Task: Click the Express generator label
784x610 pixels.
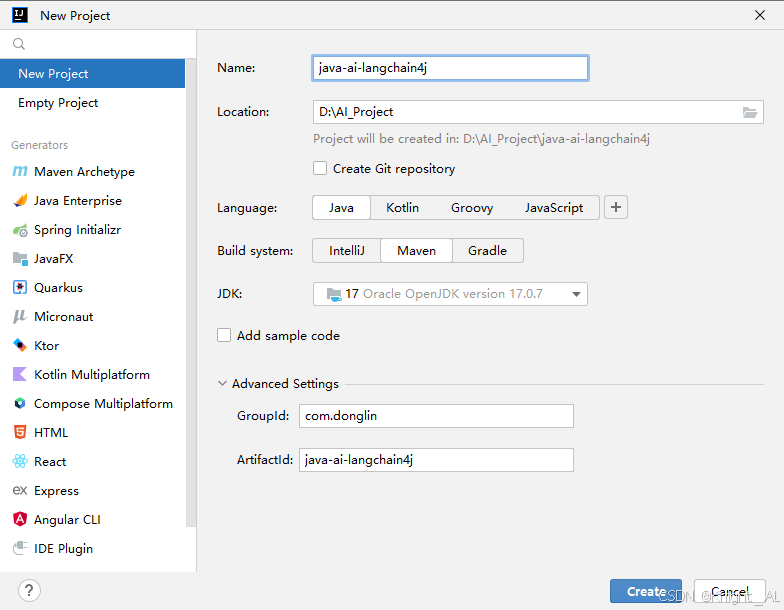Action: (x=56, y=490)
